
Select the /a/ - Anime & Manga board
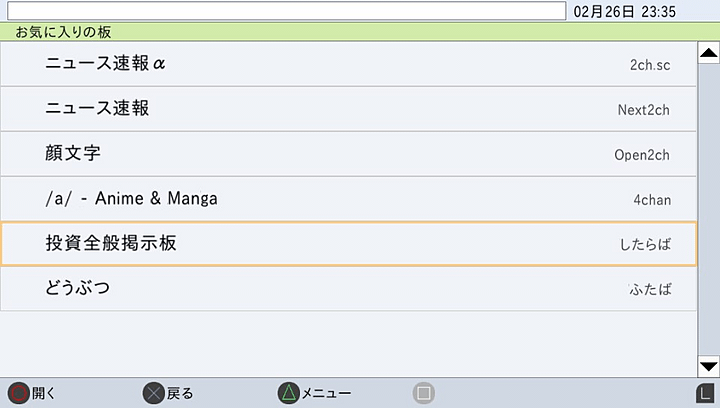point(348,199)
